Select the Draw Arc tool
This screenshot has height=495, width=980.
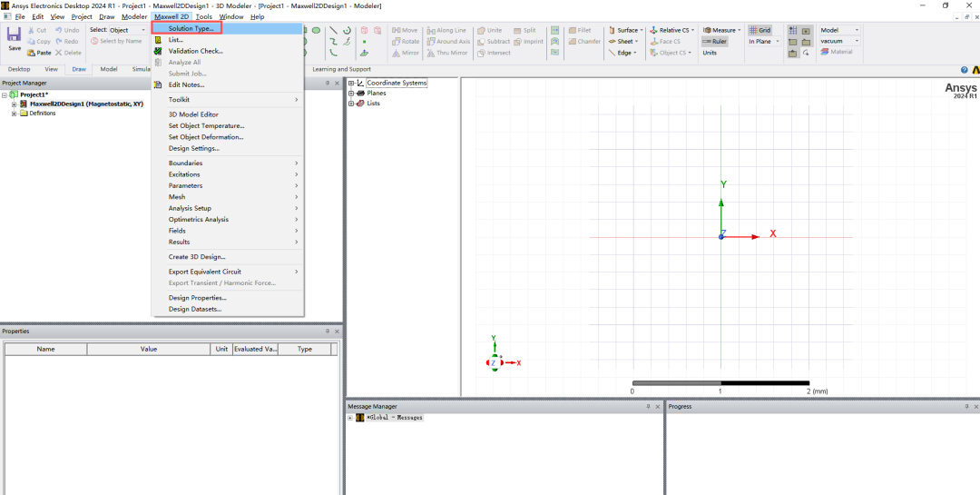pyautogui.click(x=347, y=30)
